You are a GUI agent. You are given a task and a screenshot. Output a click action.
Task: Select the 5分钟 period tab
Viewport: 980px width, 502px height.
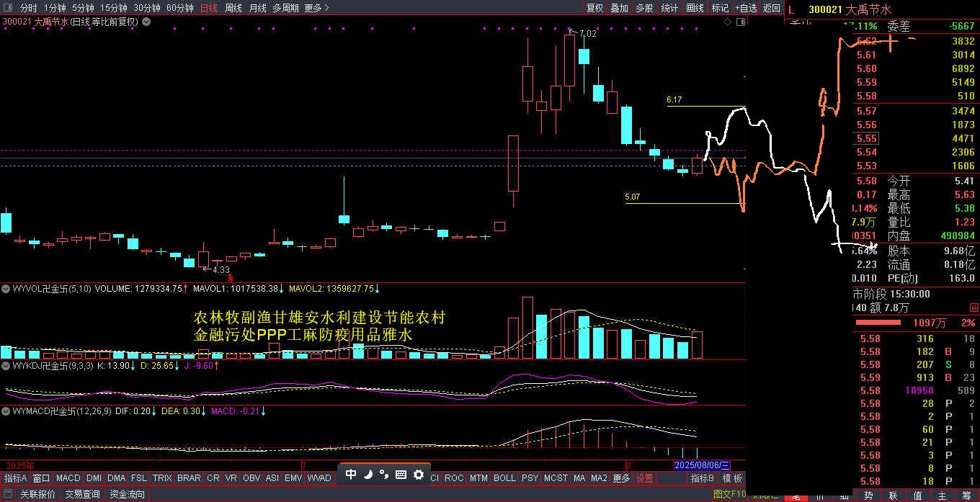tap(82, 8)
